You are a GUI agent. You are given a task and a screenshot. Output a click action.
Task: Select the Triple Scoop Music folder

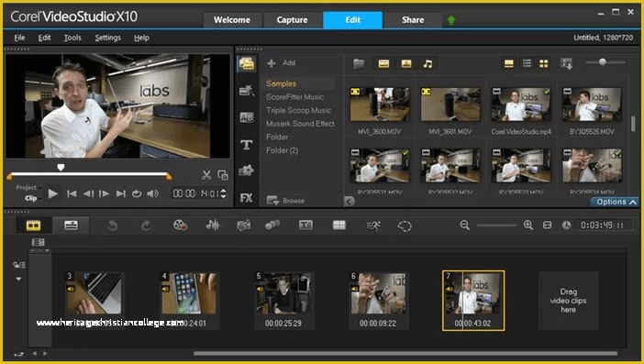click(298, 110)
